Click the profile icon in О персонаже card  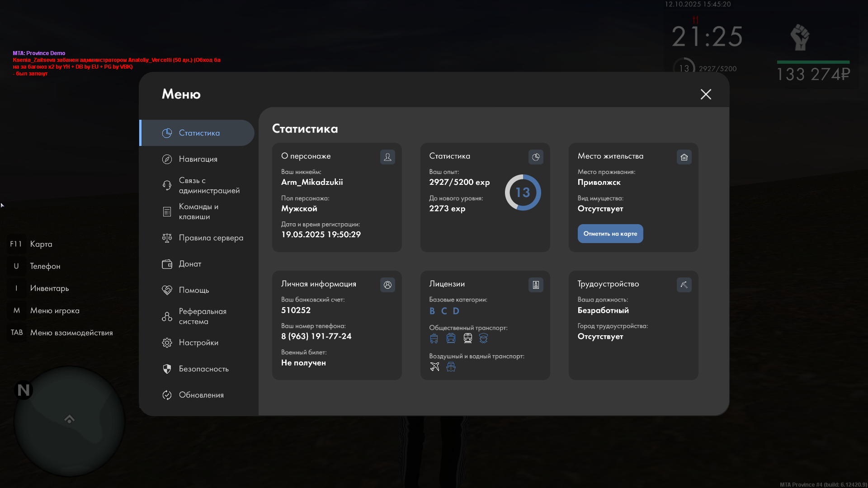(x=387, y=157)
